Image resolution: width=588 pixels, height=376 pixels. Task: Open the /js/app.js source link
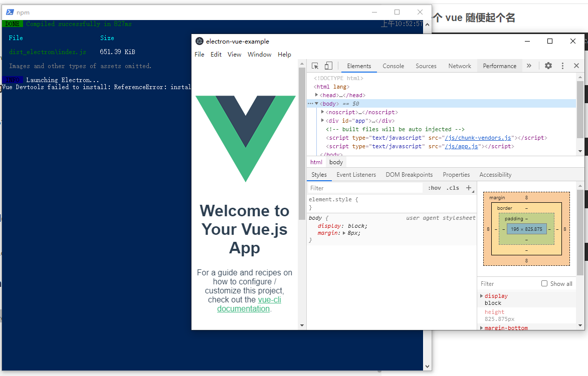point(461,146)
